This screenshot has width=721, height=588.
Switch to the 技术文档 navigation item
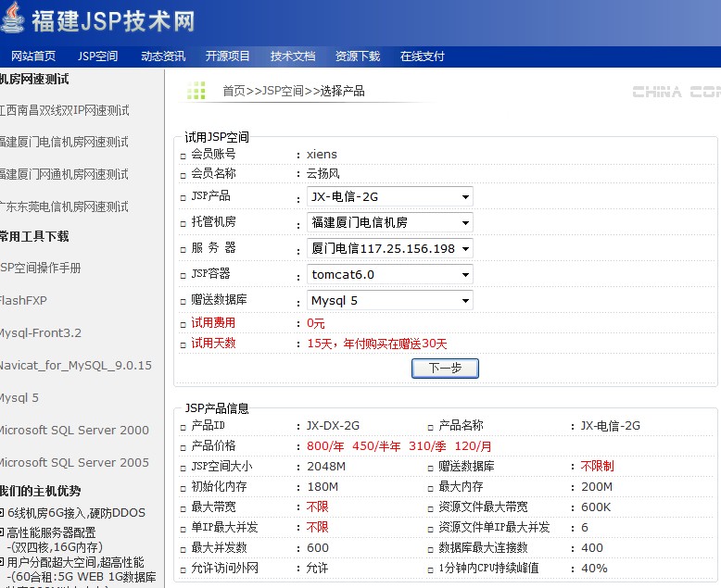coord(293,56)
